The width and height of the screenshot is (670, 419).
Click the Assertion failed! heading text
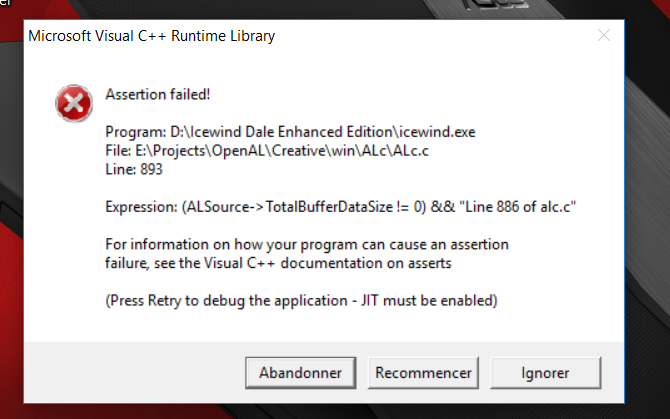tap(158, 94)
